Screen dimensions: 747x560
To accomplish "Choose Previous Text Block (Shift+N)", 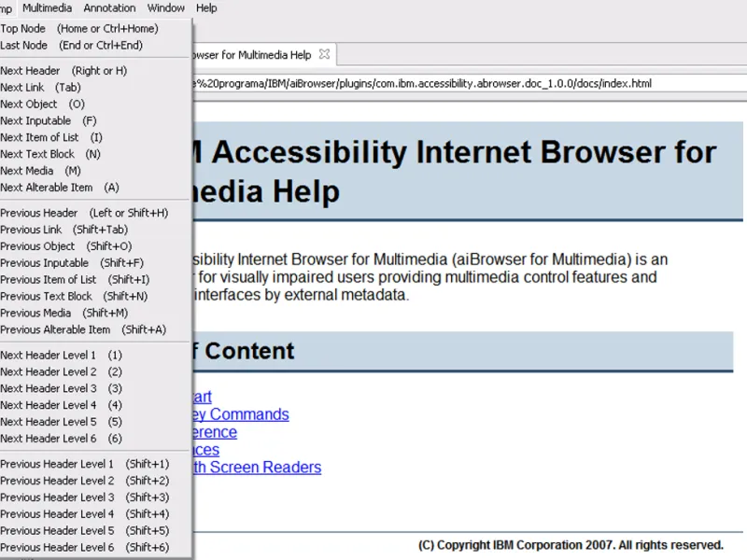I will pos(95,296).
